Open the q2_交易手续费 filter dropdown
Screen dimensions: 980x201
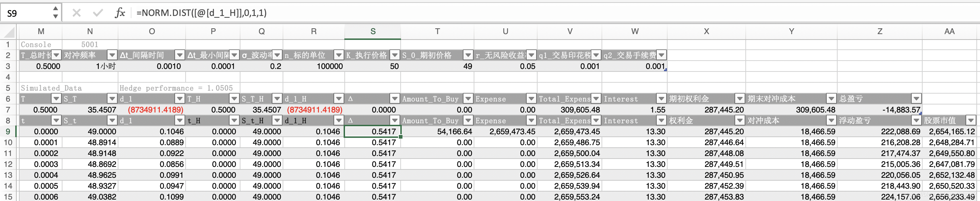661,55
